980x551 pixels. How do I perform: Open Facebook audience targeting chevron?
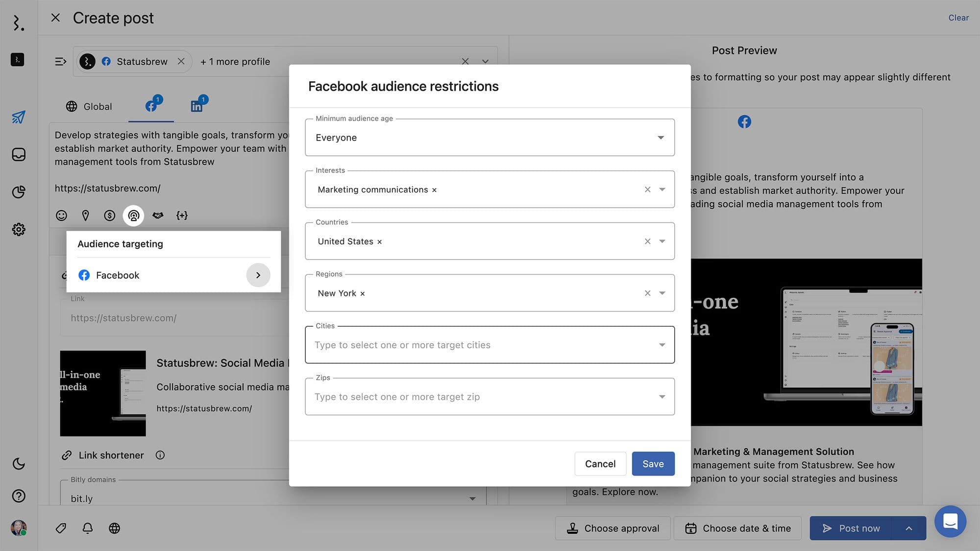coord(258,275)
